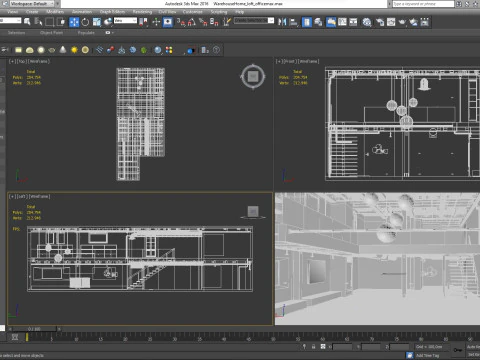Screen dimensions: 480x360
Task: Click the four colored squares icon
Action: (x=169, y=50)
